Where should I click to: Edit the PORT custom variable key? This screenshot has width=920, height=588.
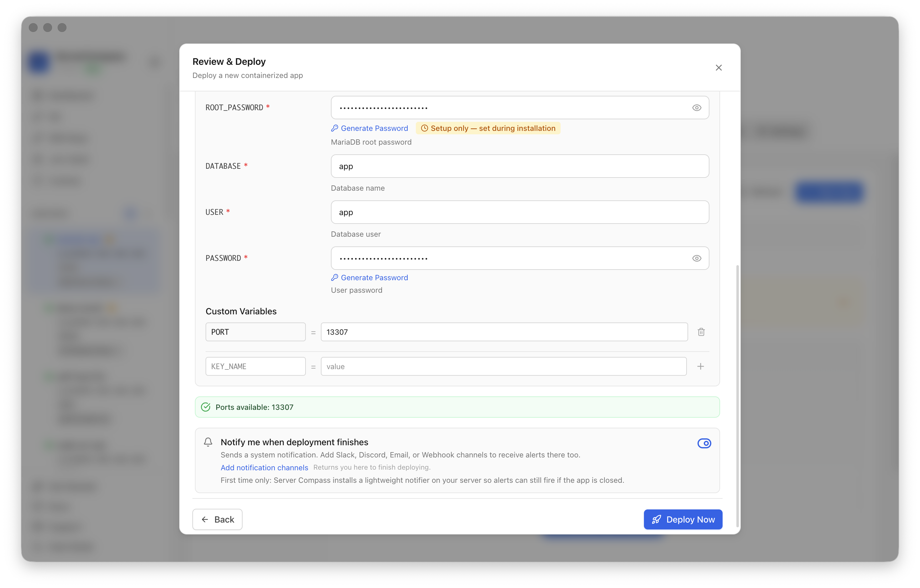click(x=255, y=332)
